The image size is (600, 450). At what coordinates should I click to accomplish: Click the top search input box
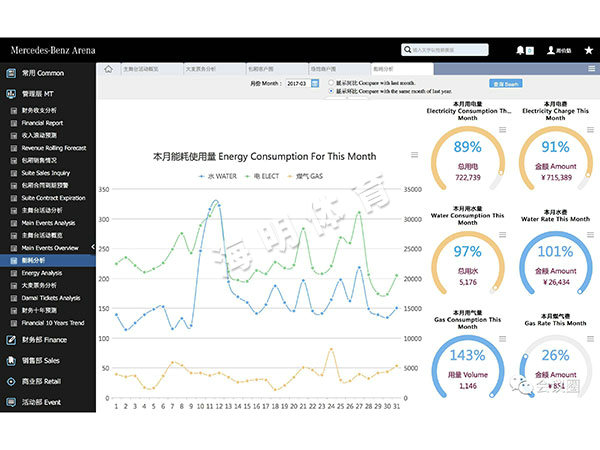[450, 48]
